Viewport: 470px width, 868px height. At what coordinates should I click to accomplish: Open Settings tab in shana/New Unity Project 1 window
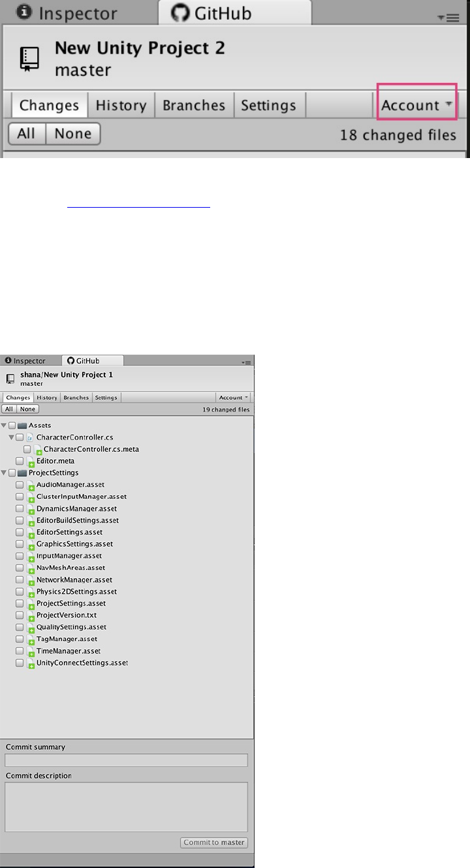pyautogui.click(x=106, y=397)
